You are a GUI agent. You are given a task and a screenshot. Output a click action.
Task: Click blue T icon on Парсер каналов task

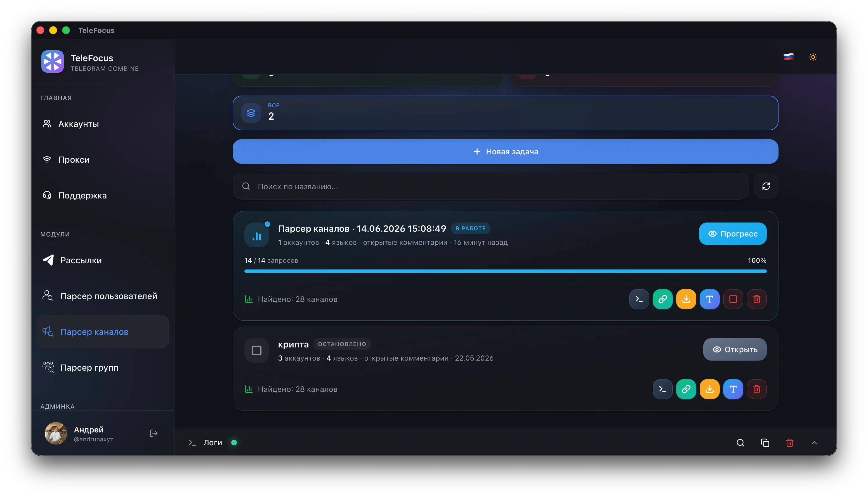click(x=709, y=299)
